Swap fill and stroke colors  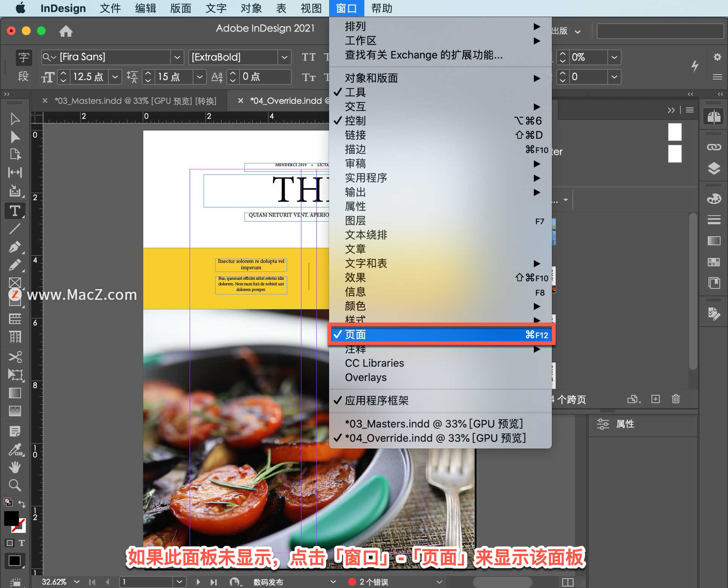pos(22,504)
